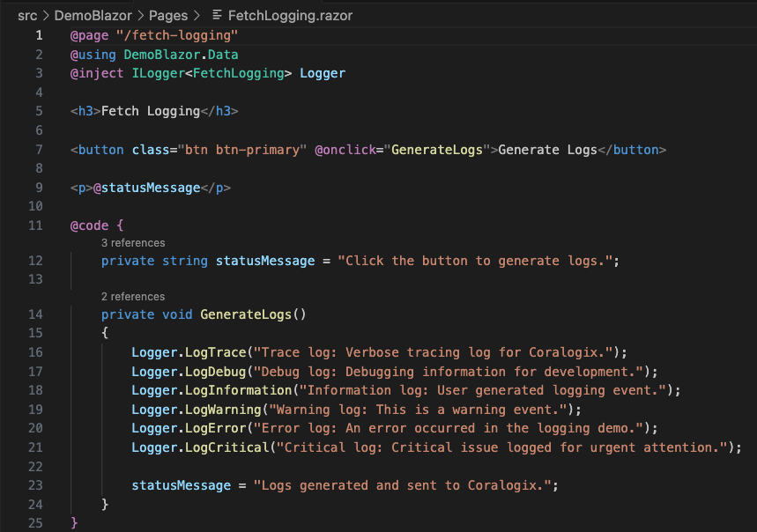Click the LogTrace call on line 16
The width and height of the screenshot is (757, 532).
(216, 352)
